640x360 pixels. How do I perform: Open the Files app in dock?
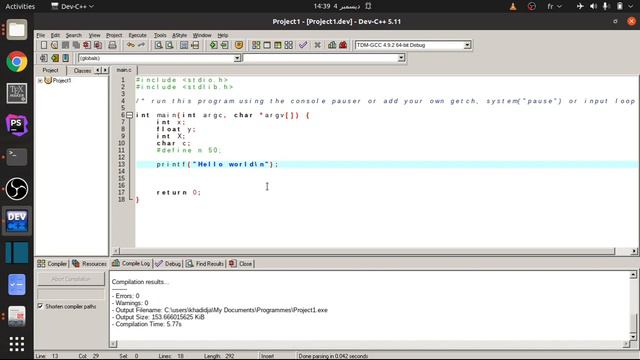[x=17, y=30]
